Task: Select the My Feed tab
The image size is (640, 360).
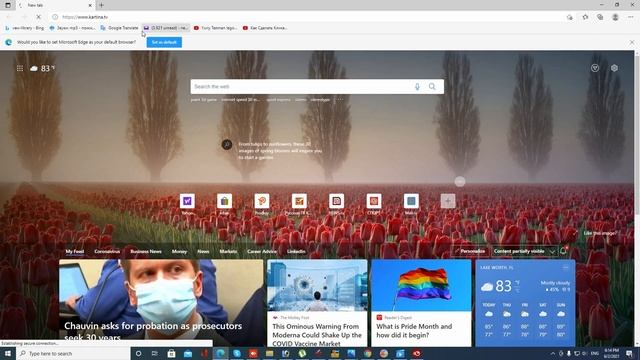Action: pos(75,251)
